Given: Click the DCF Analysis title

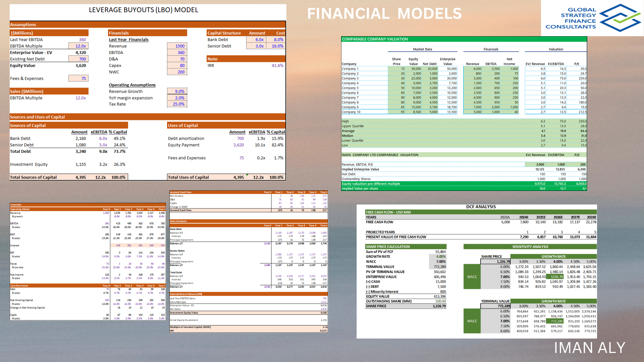Looking at the screenshot, I should pyautogui.click(x=481, y=207).
